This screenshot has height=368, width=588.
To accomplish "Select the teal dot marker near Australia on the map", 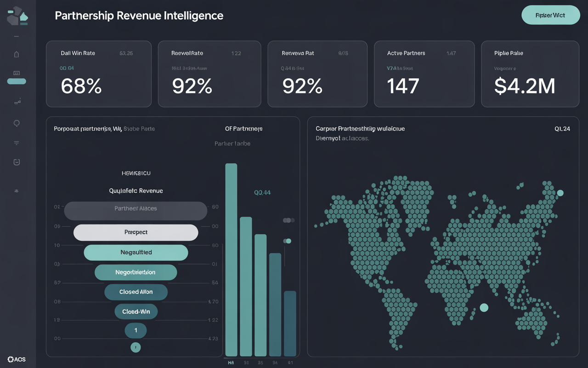I will [484, 308].
